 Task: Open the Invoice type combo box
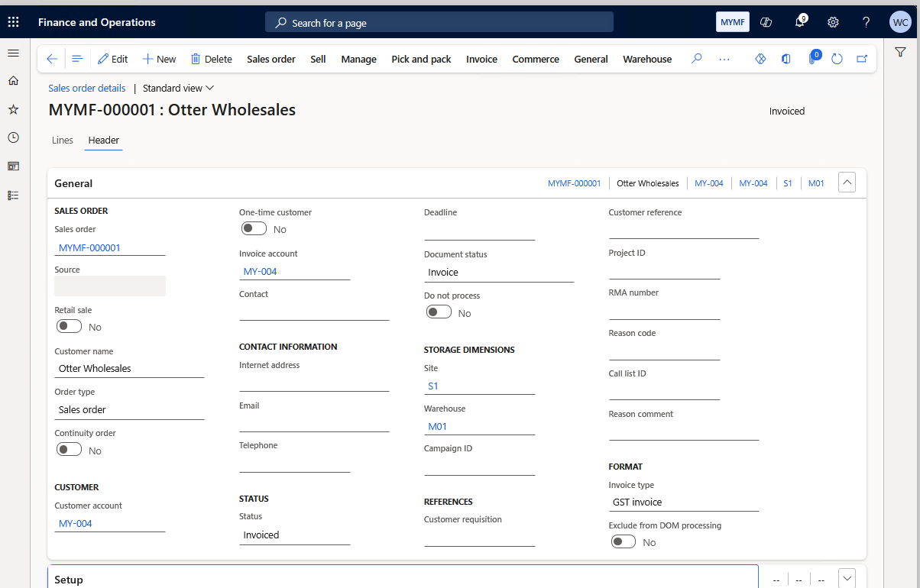[x=684, y=502]
